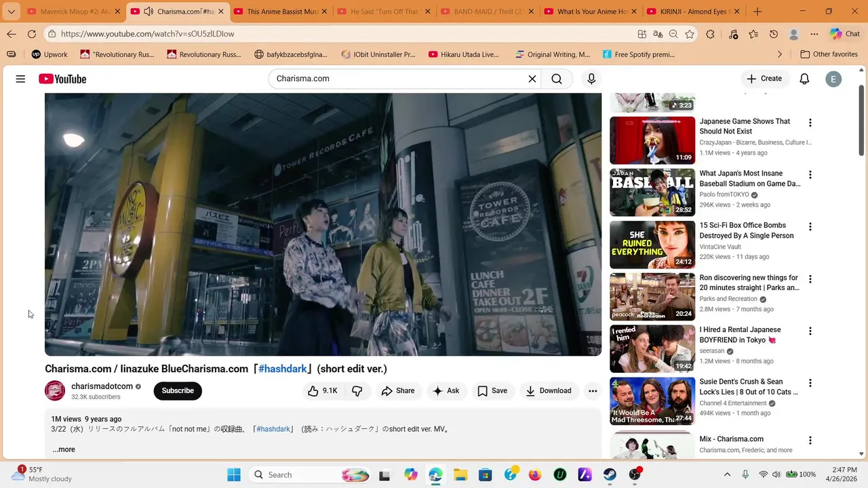
Task: Zoom out using the address bar magnifier
Action: [x=673, y=34]
